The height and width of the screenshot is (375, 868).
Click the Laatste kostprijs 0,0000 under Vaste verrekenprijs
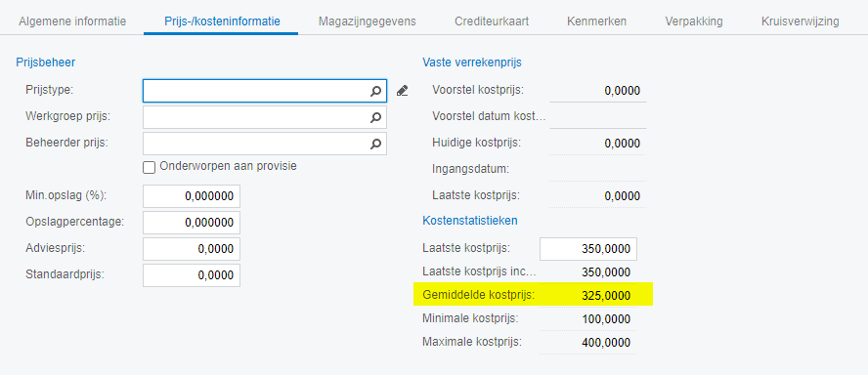(x=623, y=196)
